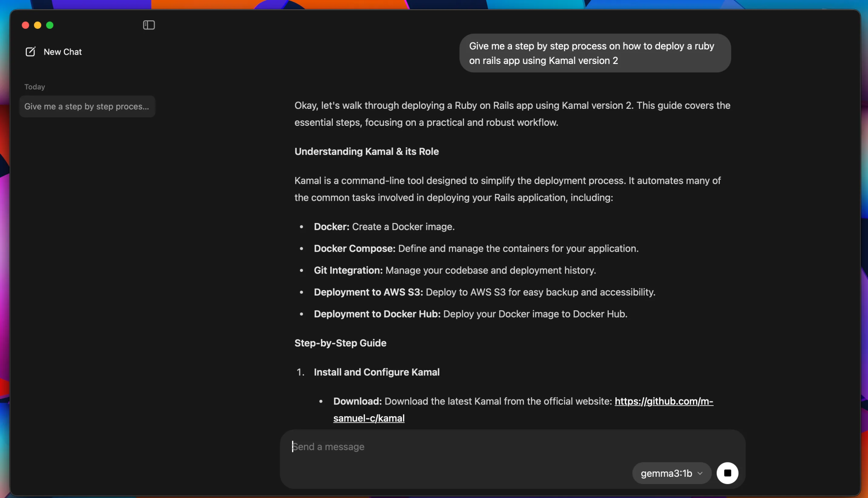Screen dimensions: 868x498
Task: Click the yellow minimize window button
Action: click(38, 25)
